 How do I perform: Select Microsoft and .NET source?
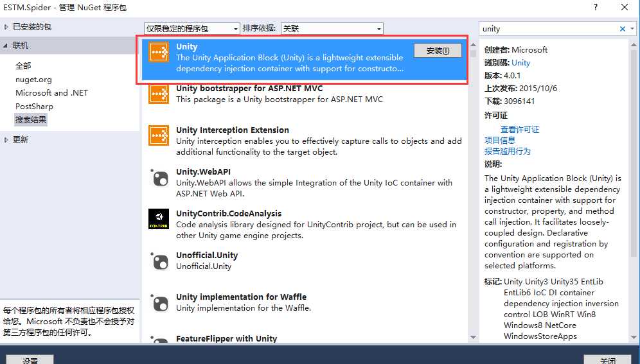[51, 93]
